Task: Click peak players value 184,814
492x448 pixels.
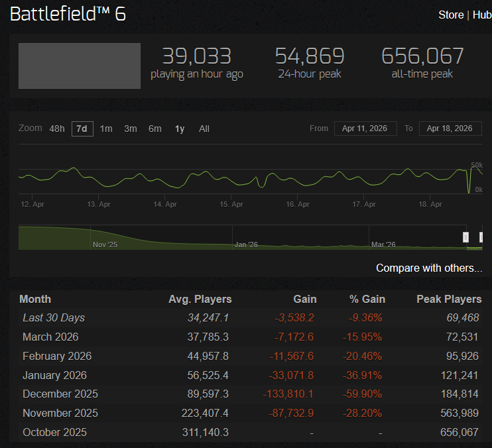Action: (x=460, y=394)
